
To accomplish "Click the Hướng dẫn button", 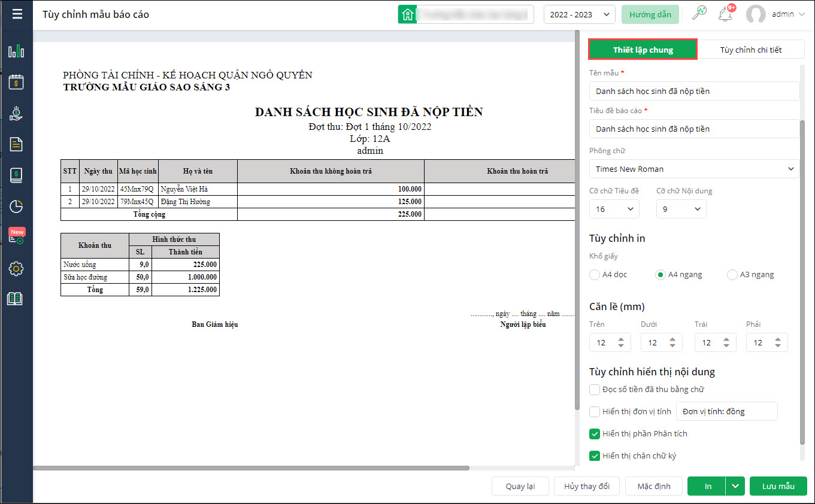I will 650,15.
